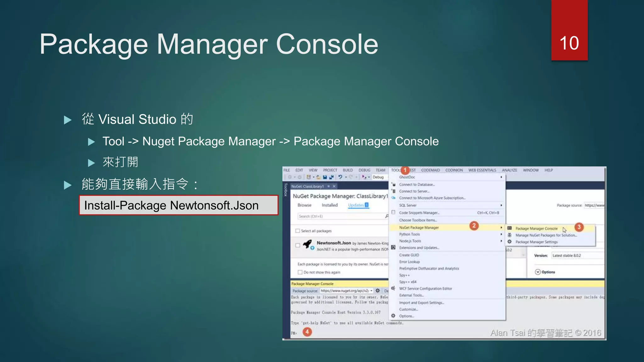This screenshot has height=362, width=644.
Task: Click the Package Manager Console submenu icon
Action: [509, 228]
